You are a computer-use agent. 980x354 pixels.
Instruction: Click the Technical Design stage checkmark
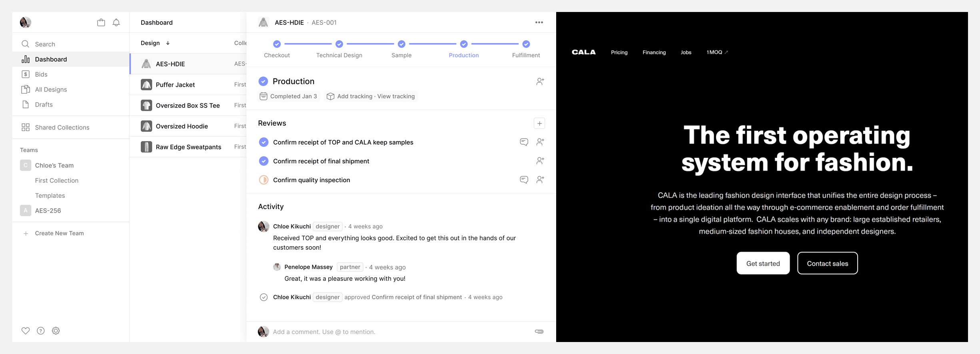tap(339, 44)
